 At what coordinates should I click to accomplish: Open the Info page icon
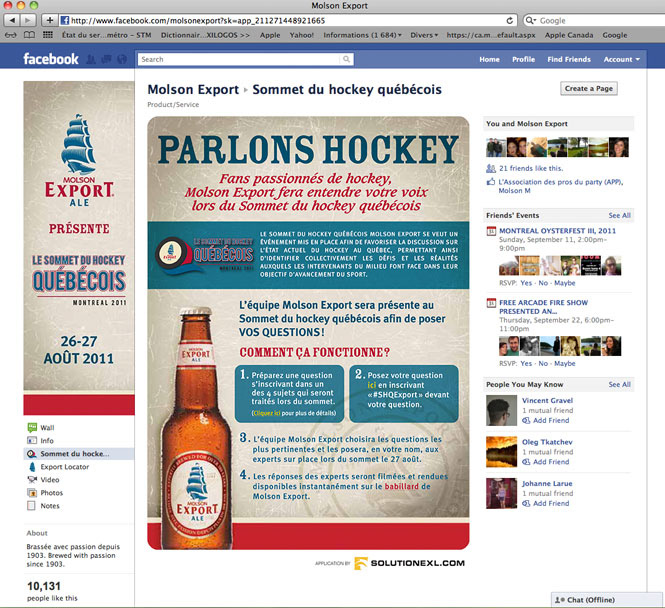tap(31, 440)
